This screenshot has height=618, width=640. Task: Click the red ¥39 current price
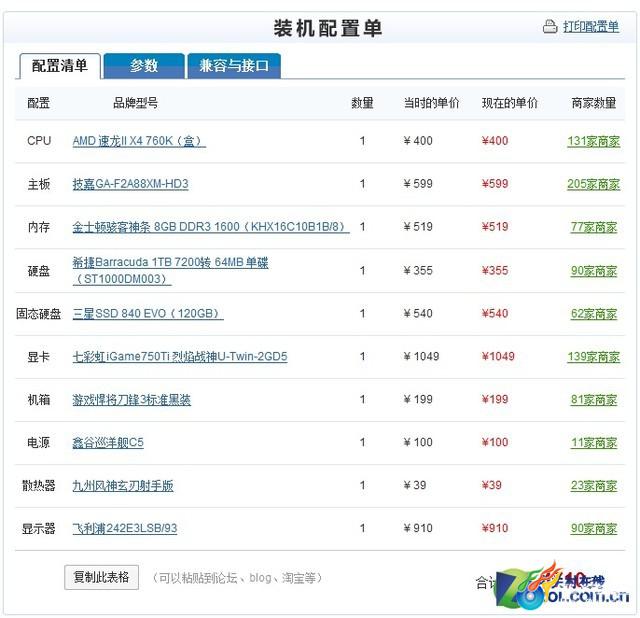(491, 485)
